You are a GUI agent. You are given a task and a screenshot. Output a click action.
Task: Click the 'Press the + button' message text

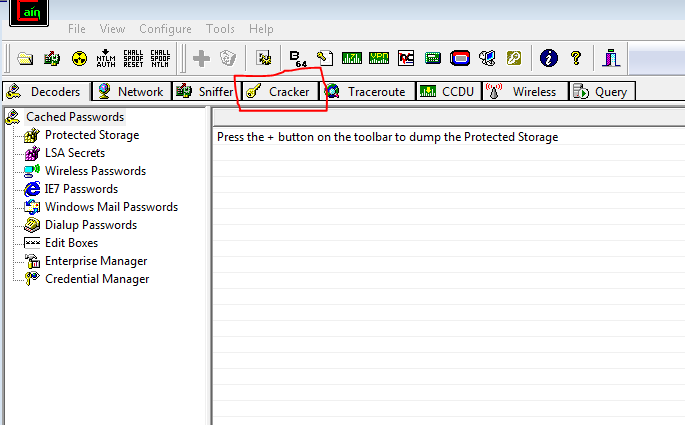[387, 137]
